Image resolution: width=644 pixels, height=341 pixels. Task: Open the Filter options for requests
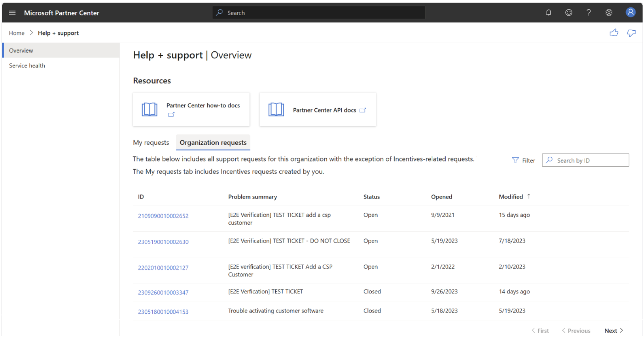coord(524,160)
